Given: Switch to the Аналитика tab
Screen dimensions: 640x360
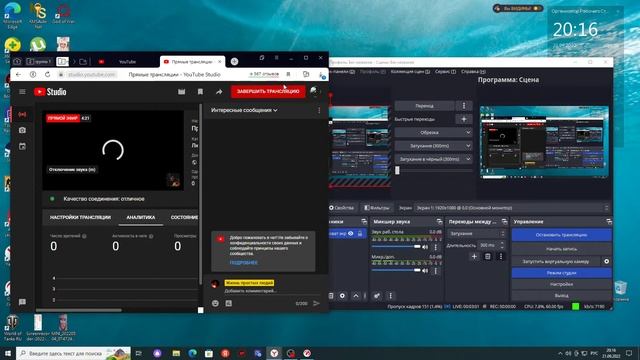Looking at the screenshot, I should pos(141,218).
